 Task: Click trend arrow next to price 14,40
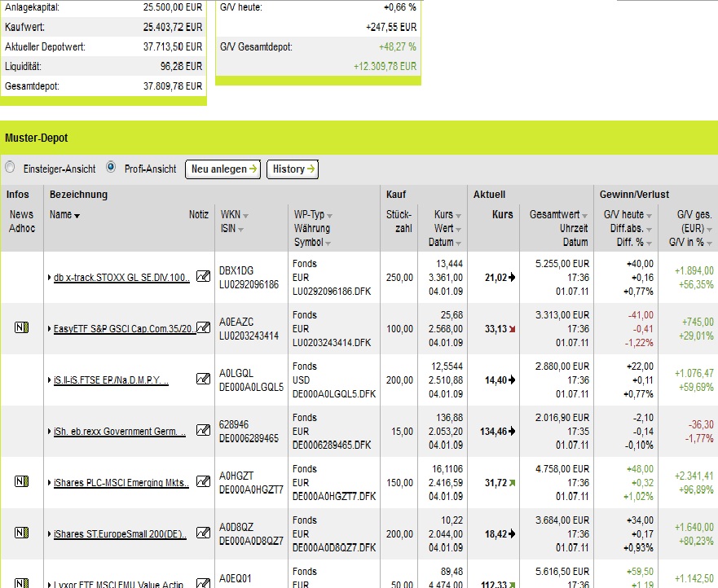[x=512, y=380]
